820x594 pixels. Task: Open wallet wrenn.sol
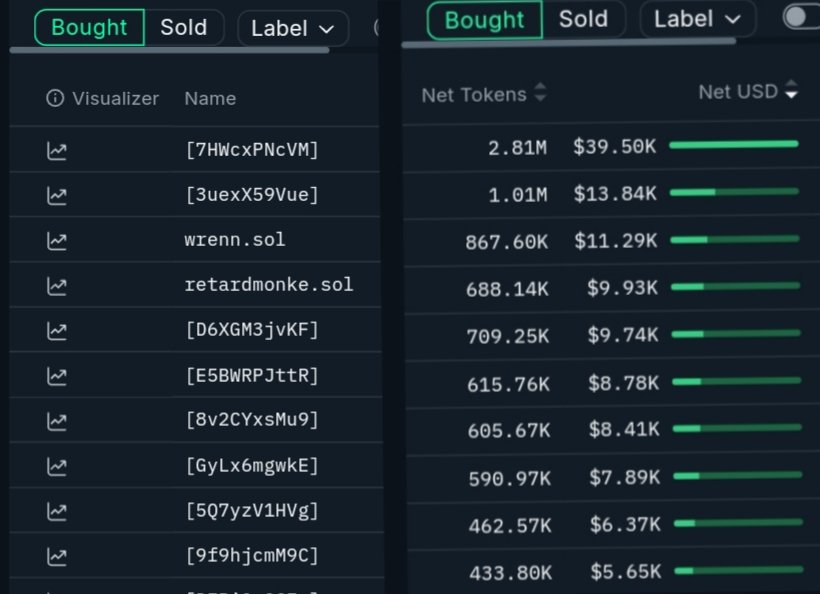pyautogui.click(x=235, y=239)
